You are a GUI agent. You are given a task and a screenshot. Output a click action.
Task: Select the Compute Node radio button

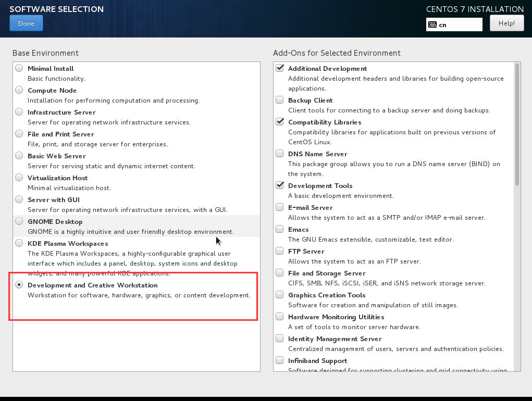pos(19,90)
